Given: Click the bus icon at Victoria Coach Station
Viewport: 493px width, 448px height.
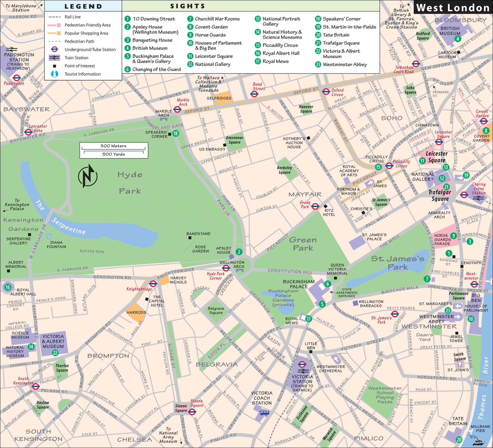Looking at the screenshot, I should [264, 413].
